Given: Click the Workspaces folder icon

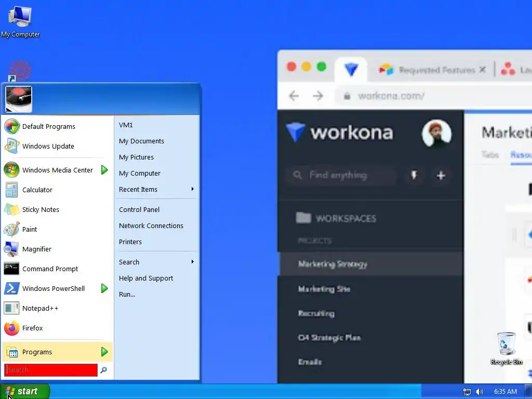Looking at the screenshot, I should 303,218.
